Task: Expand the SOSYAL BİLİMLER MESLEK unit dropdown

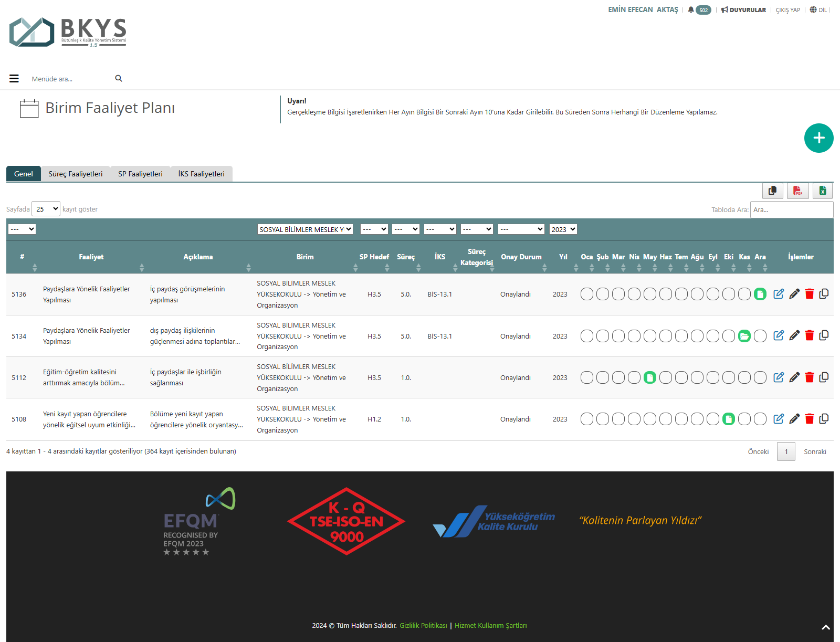Action: pyautogui.click(x=305, y=229)
